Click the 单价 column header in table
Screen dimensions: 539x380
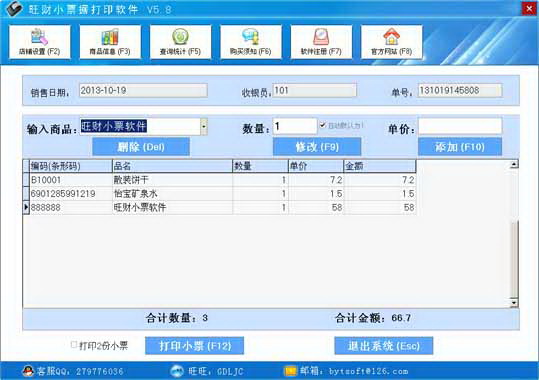pos(316,166)
